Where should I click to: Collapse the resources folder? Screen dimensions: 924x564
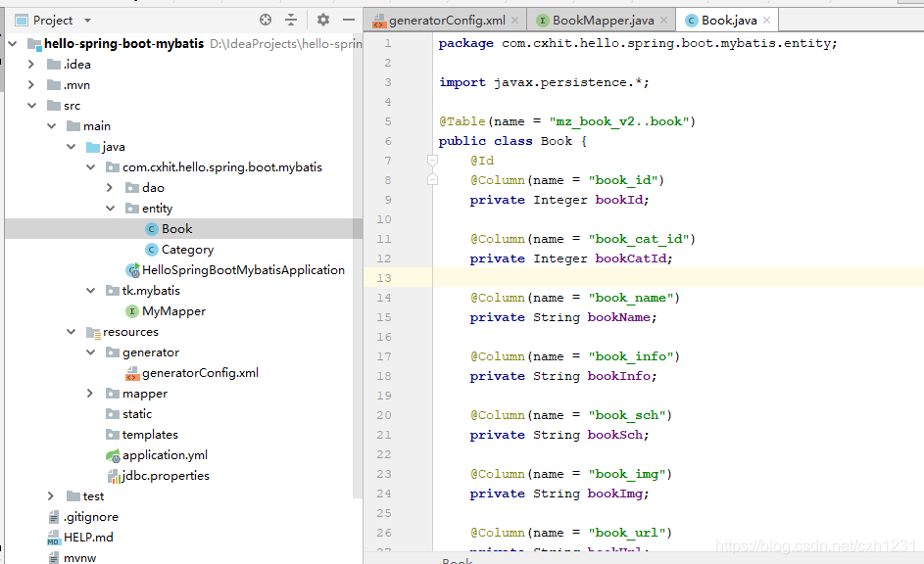pyautogui.click(x=71, y=332)
